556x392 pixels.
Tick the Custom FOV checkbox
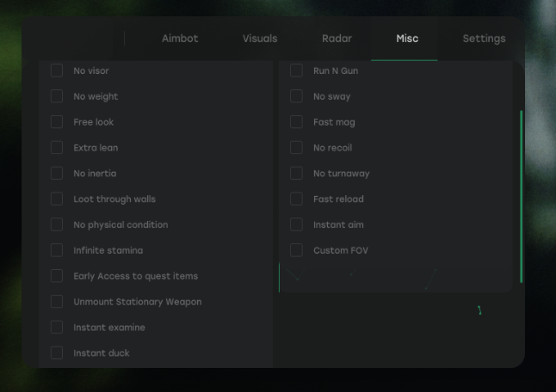tap(296, 250)
